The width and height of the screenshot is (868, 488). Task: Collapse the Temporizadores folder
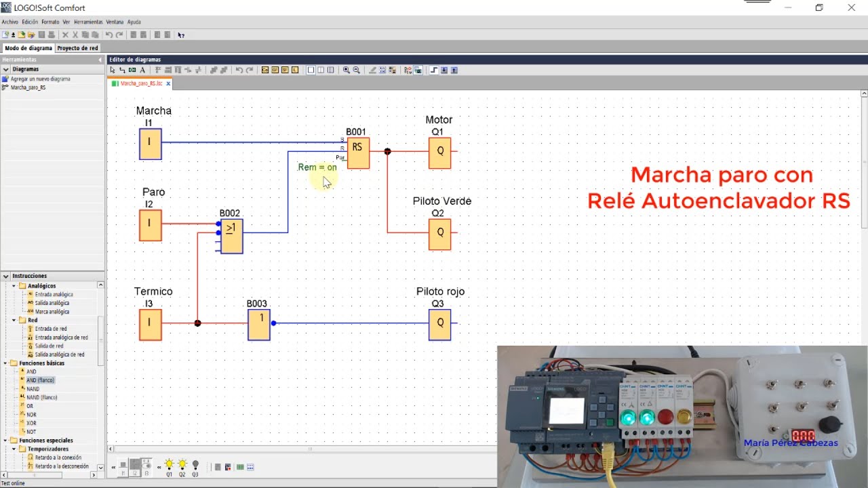(14, 449)
